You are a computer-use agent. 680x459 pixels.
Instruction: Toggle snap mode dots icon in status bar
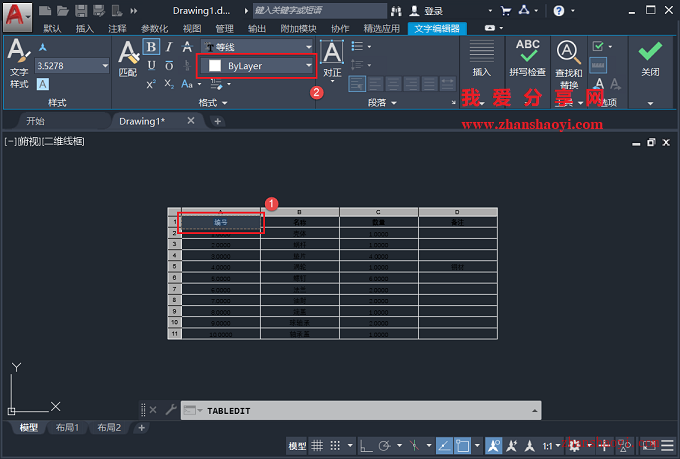coord(335,446)
